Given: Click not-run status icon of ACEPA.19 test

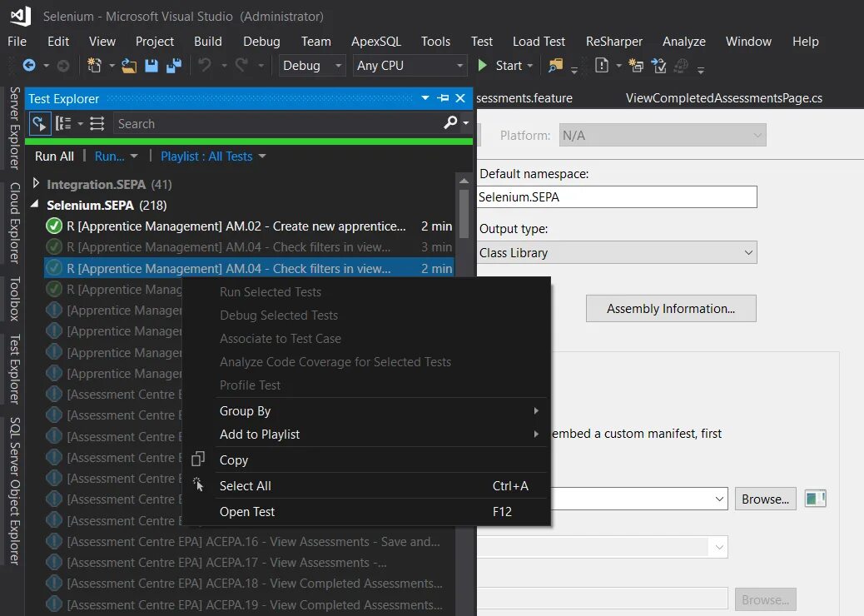Looking at the screenshot, I should click(x=54, y=604).
